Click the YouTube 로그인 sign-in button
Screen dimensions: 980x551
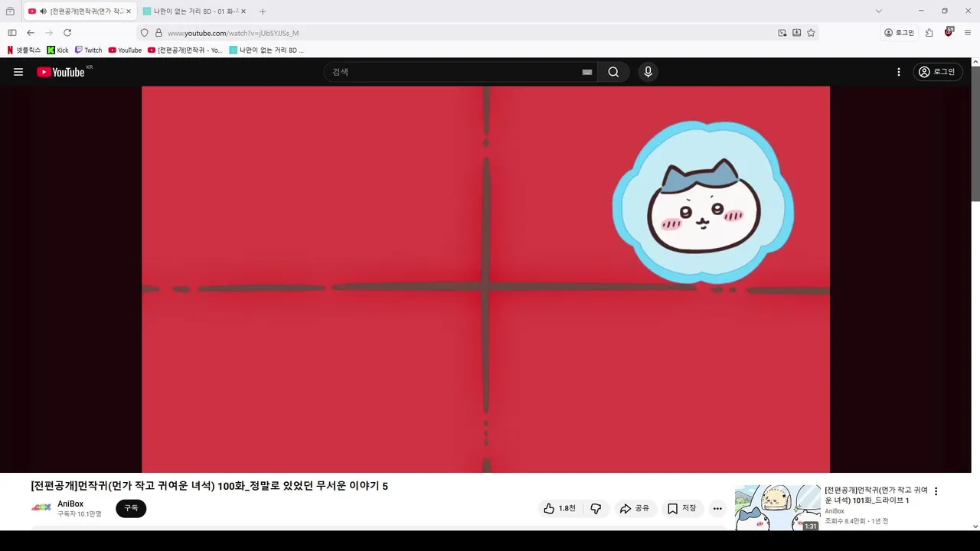(x=937, y=72)
